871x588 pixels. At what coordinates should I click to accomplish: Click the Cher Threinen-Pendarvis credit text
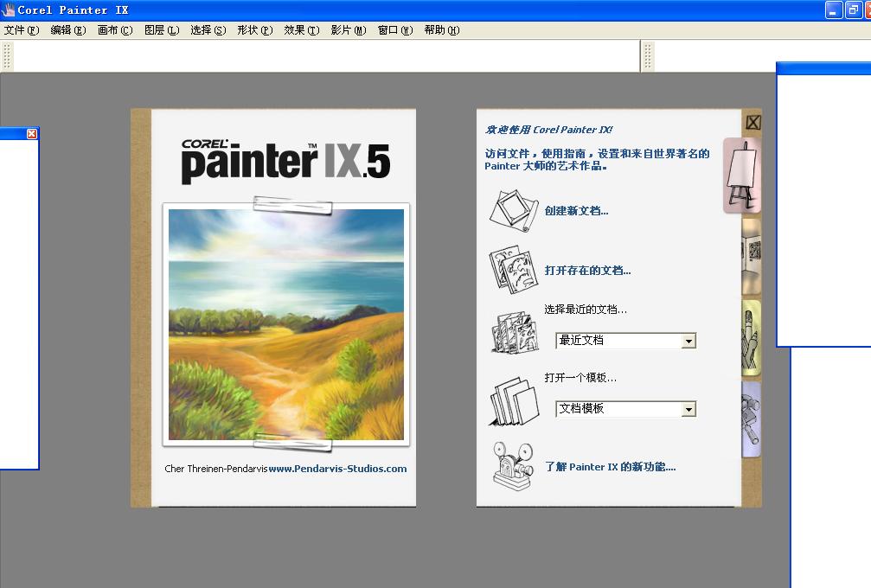click(216, 469)
